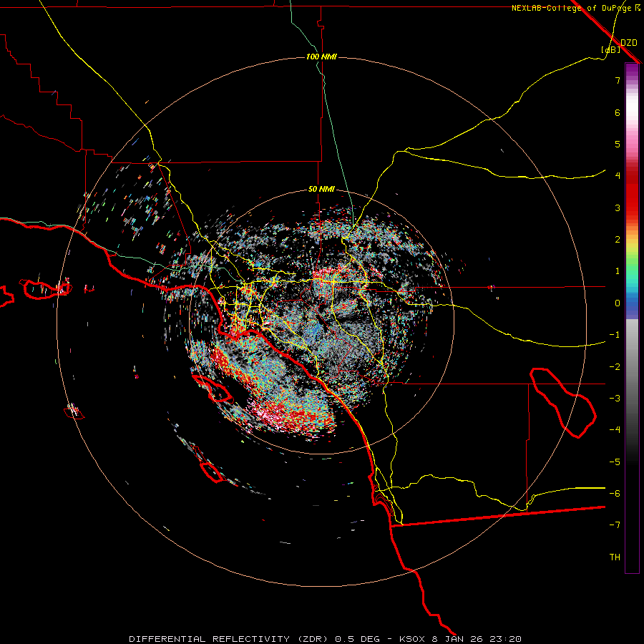The image size is (644, 644).
Task: Click the 50 NMI range ring label
Action: pos(321,190)
